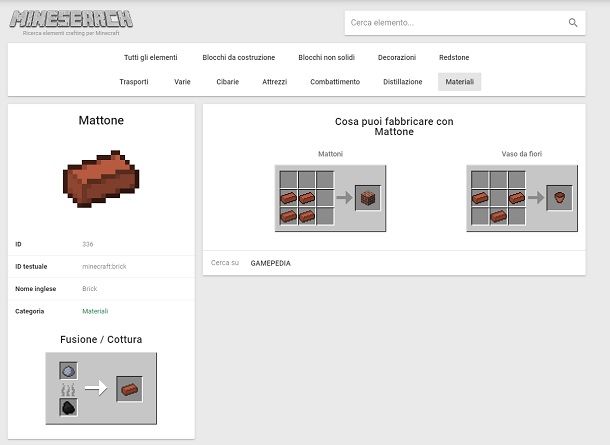Viewport: 610px width, 445px height.
Task: Click the Mattoni block result icon
Action: (368, 198)
